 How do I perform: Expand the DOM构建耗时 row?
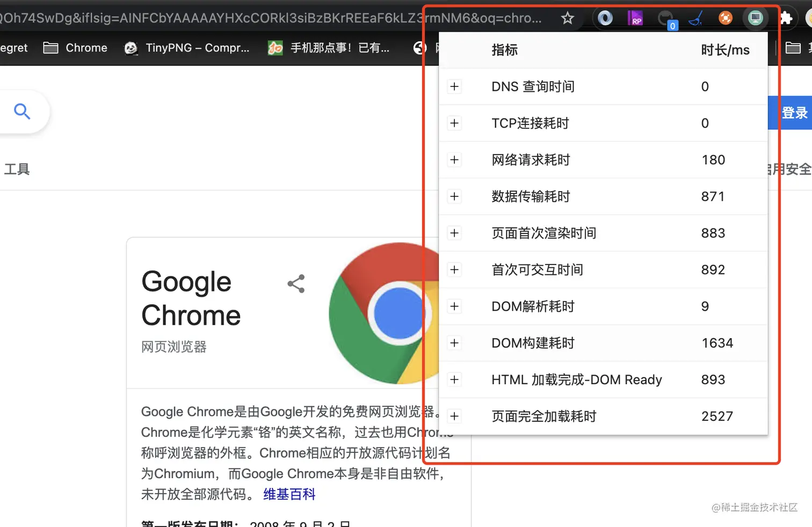click(x=454, y=343)
